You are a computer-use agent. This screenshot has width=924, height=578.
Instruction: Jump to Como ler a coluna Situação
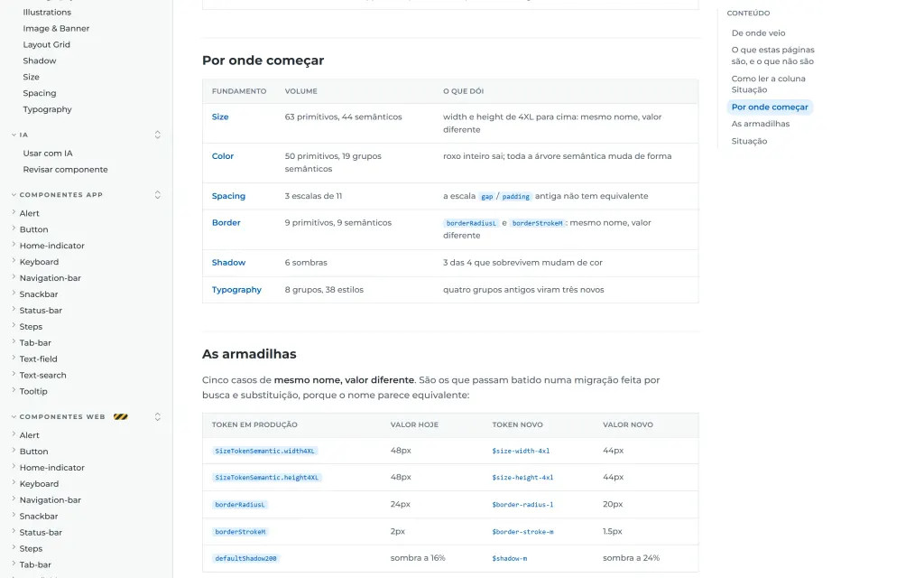(769, 84)
